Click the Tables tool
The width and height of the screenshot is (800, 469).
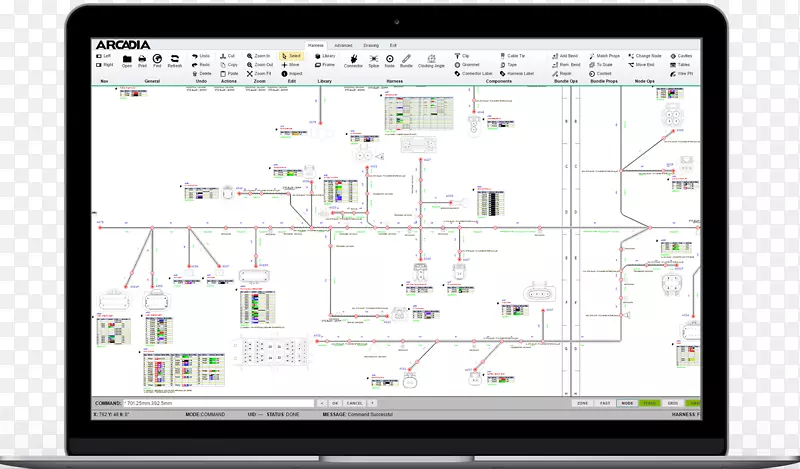(x=680, y=65)
